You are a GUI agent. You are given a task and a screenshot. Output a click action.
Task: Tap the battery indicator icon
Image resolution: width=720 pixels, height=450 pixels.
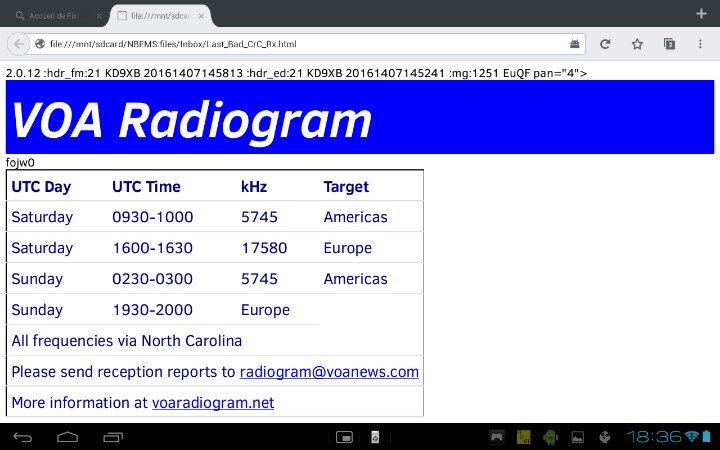click(707, 436)
